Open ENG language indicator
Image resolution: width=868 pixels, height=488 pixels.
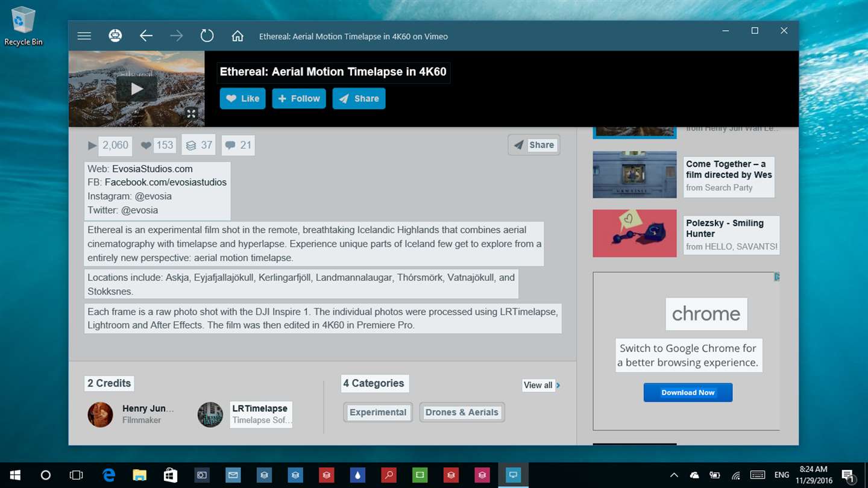tap(782, 475)
